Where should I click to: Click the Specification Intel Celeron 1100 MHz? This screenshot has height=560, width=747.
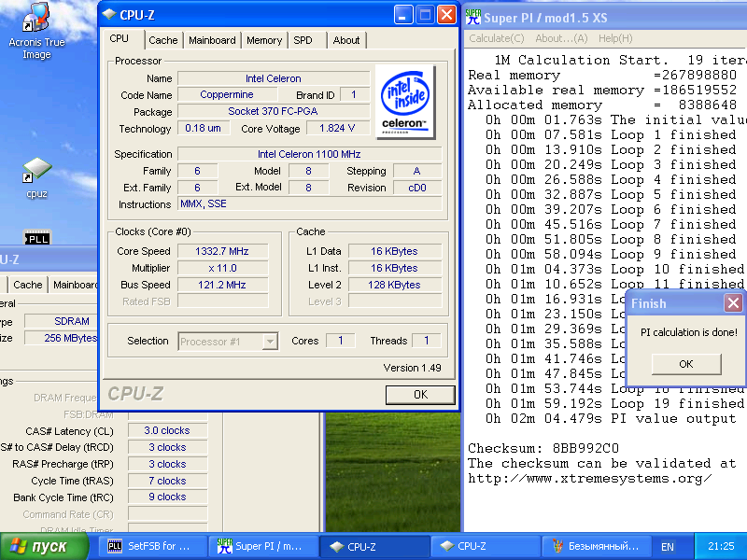tap(310, 154)
